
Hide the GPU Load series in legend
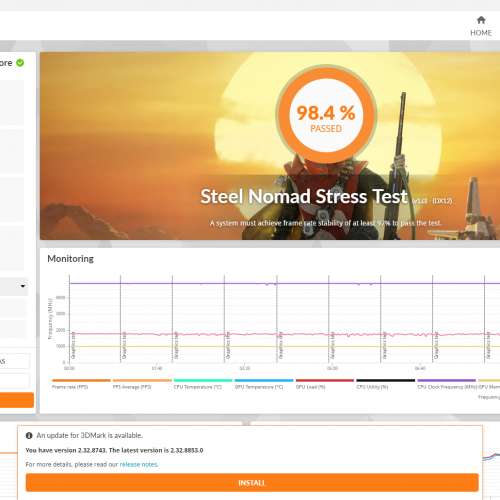point(311,387)
